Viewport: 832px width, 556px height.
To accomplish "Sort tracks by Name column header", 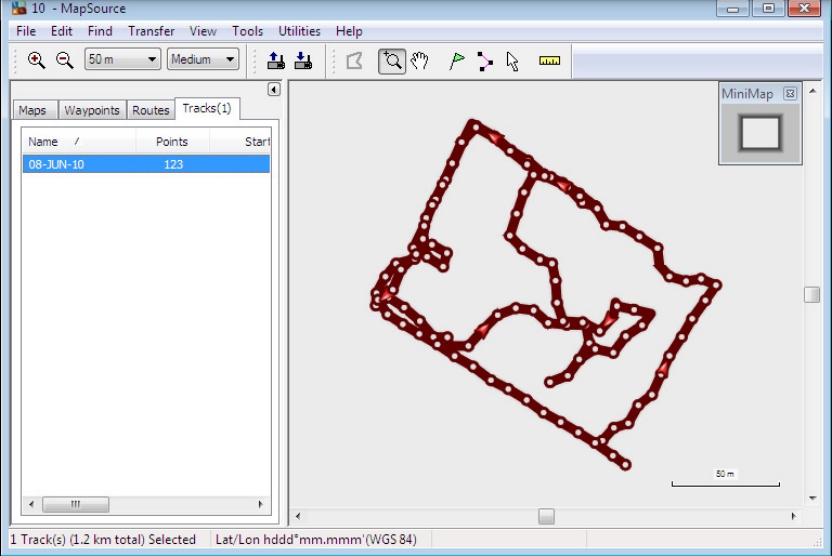I will click(x=79, y=142).
